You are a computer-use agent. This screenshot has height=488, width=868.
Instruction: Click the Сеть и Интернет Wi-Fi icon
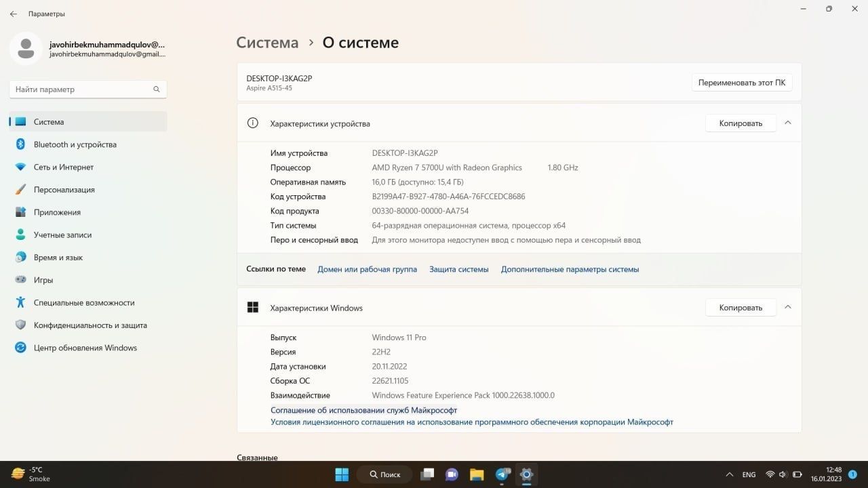coord(20,167)
